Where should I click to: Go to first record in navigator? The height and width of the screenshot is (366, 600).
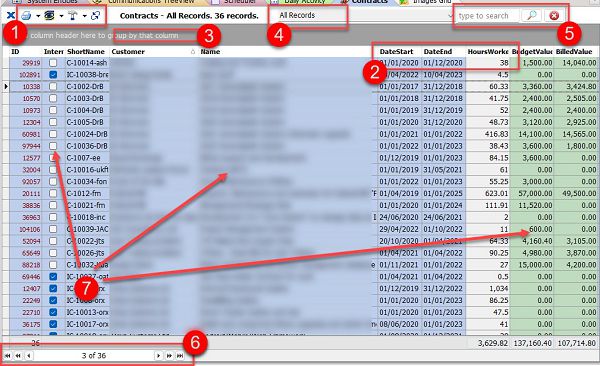[x=7, y=356]
